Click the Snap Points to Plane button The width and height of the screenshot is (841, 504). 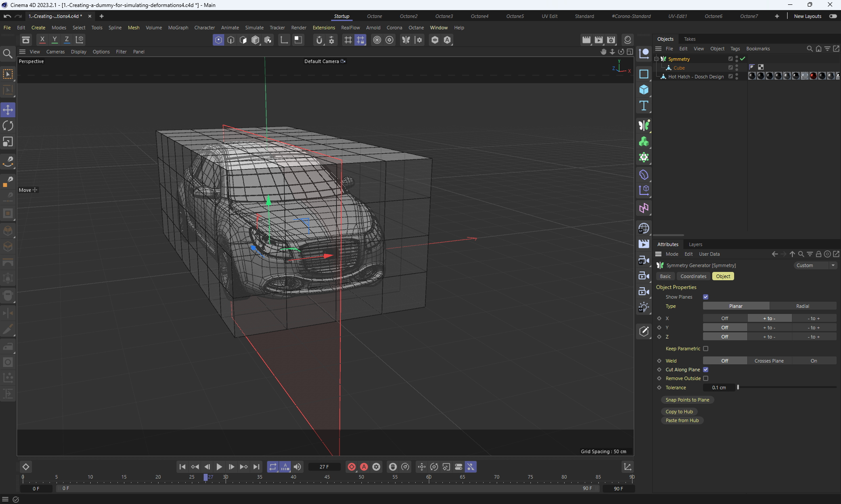[687, 400]
